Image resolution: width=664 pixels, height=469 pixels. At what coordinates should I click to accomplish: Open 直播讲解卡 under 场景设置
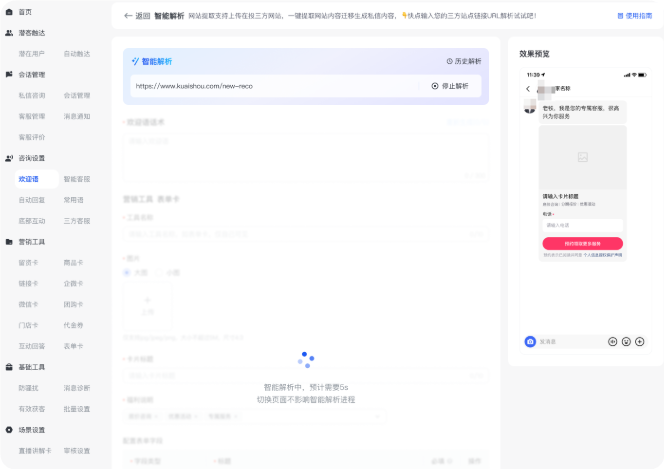35,451
